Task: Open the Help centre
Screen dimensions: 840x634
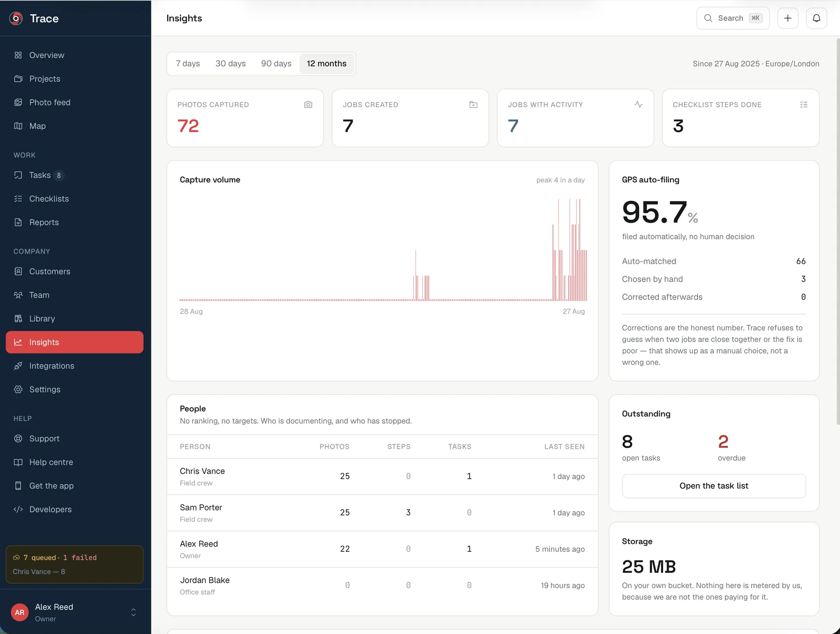Action: tap(74, 462)
